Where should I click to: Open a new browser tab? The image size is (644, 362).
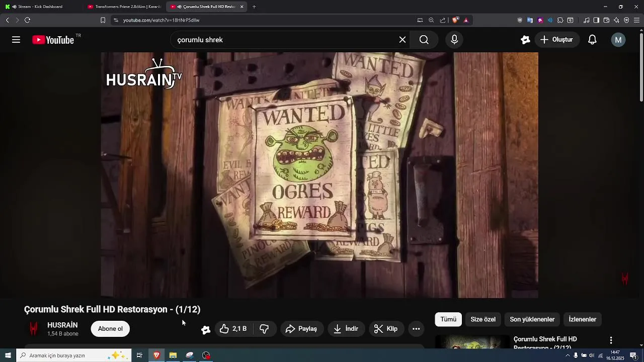(x=254, y=7)
